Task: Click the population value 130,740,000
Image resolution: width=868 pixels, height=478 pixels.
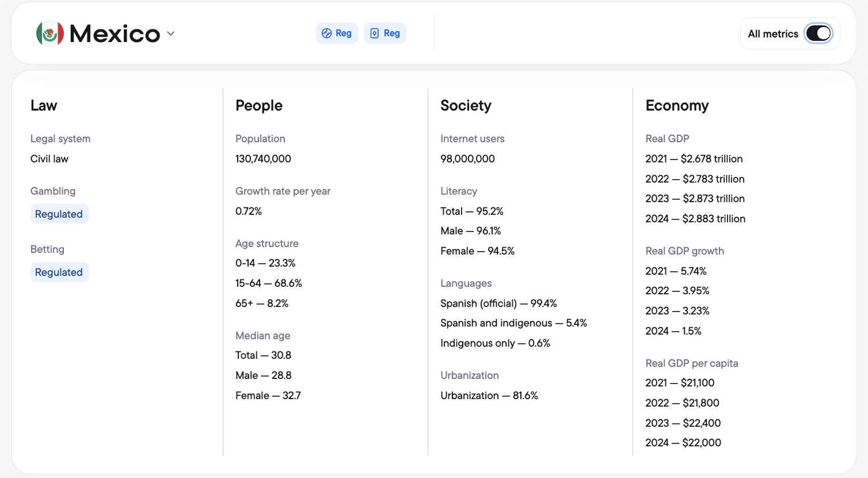Action: 263,159
